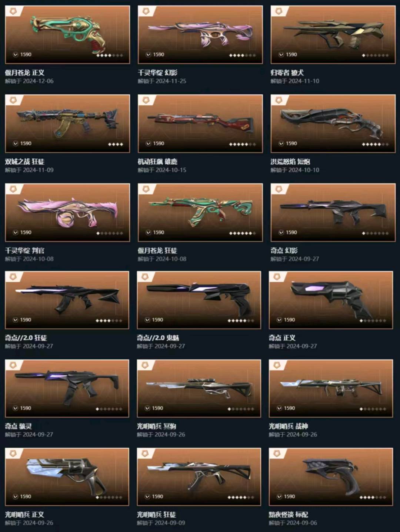The image size is (400, 532).
Task: Click the 光明哨兵 狂徒 skin name label
Action: [x=156, y=515]
